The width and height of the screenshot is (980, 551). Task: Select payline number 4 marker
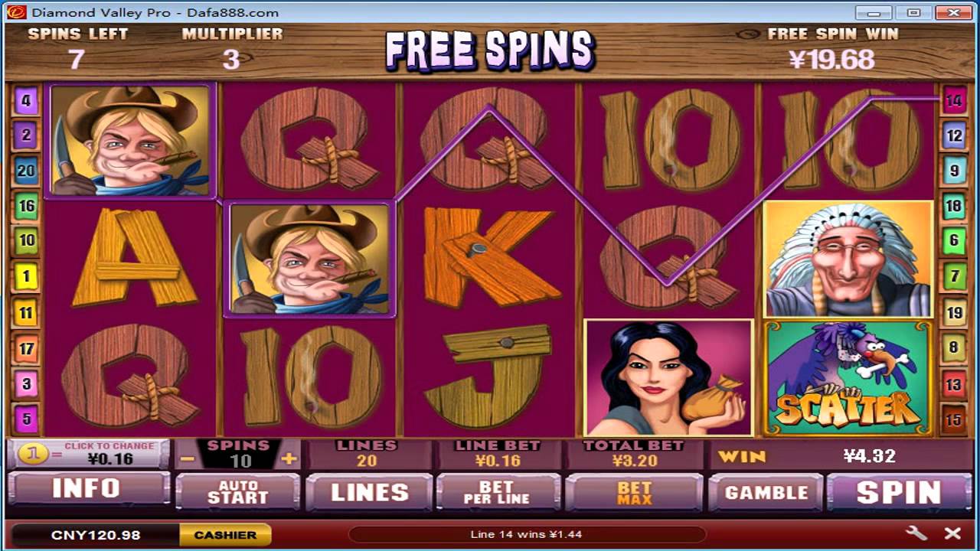26,100
